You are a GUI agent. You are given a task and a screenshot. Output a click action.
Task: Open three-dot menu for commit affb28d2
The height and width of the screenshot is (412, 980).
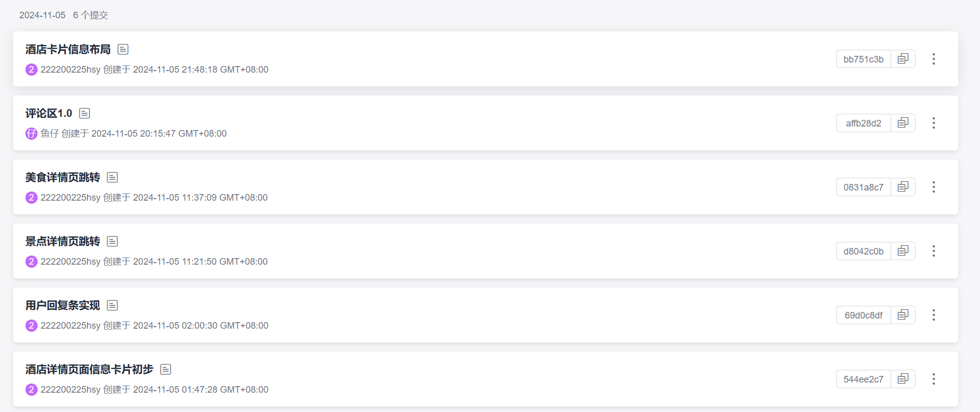(933, 123)
